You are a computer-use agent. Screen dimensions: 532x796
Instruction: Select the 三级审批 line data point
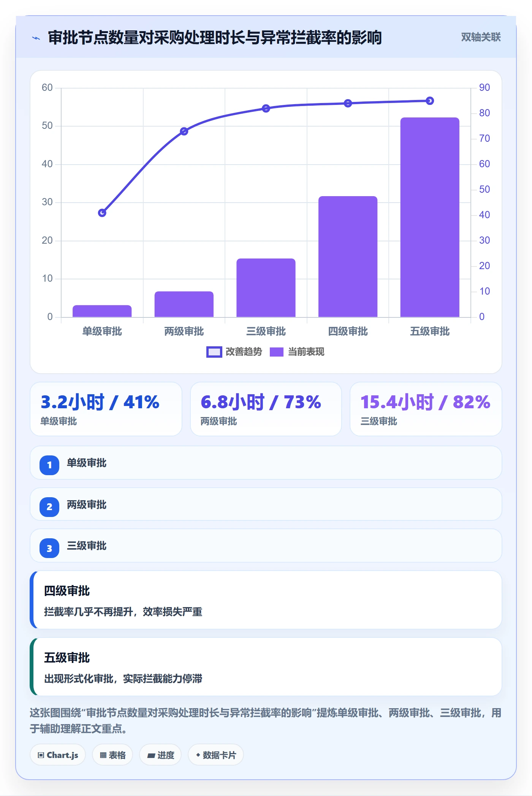266,108
